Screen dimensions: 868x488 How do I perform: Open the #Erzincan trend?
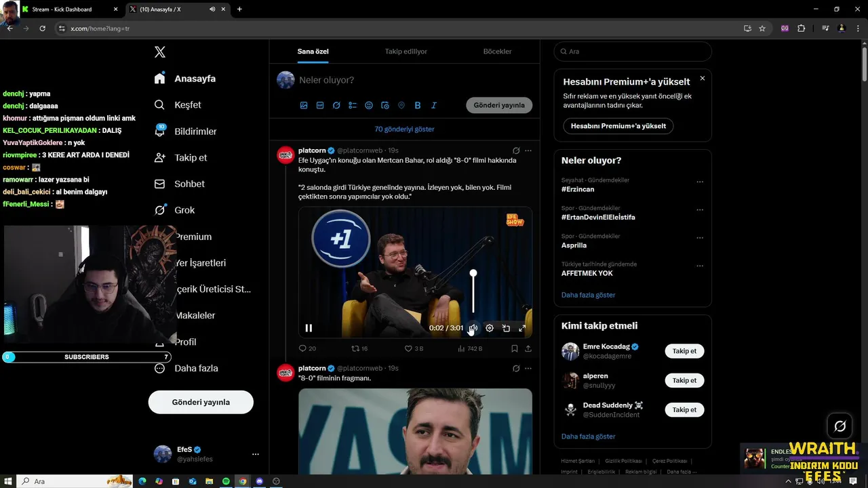(578, 189)
